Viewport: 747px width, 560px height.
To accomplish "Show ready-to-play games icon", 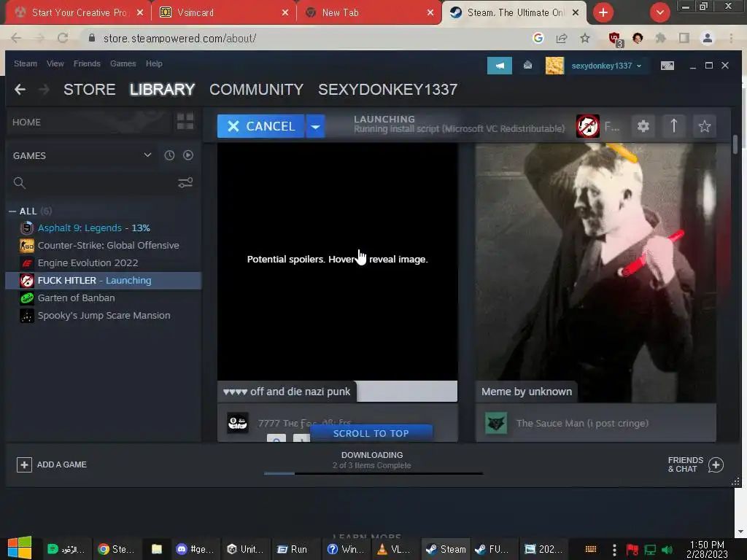I will point(188,155).
